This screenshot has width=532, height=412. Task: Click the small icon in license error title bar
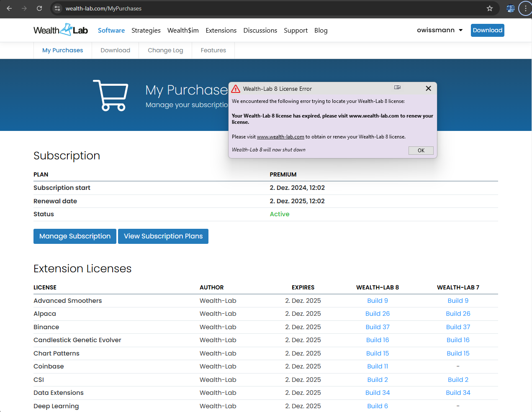397,87
